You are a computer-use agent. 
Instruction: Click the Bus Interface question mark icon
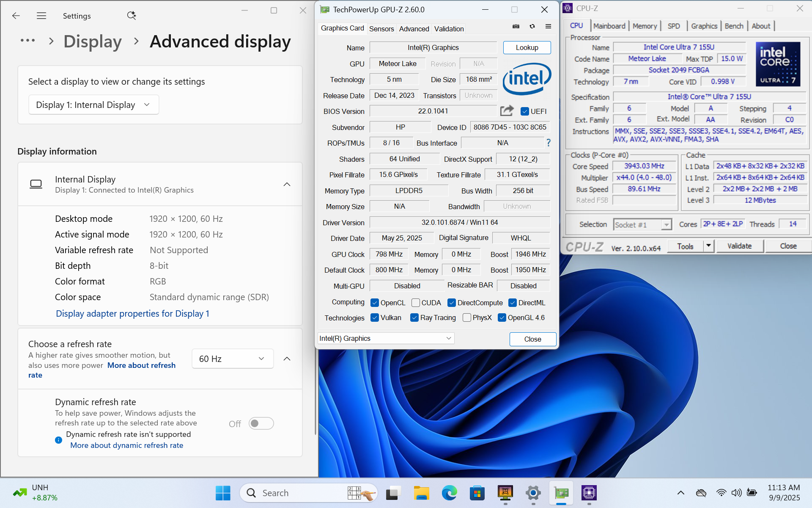click(x=549, y=143)
